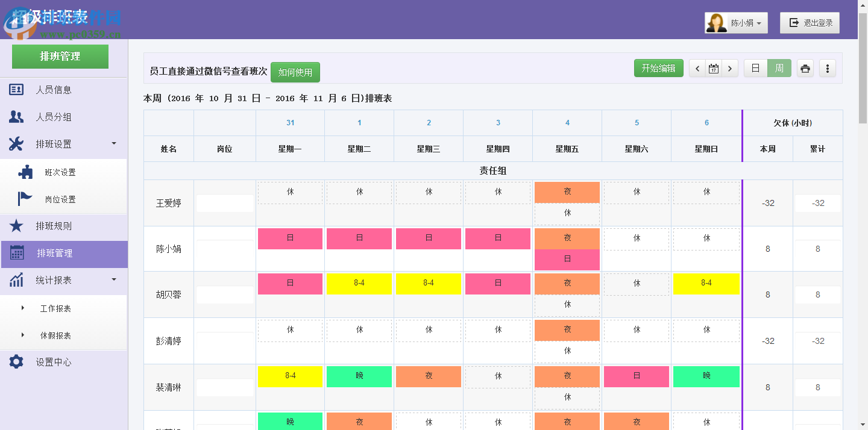
Task: Collapse the 统计报表 section arrow
Action: (x=113, y=281)
